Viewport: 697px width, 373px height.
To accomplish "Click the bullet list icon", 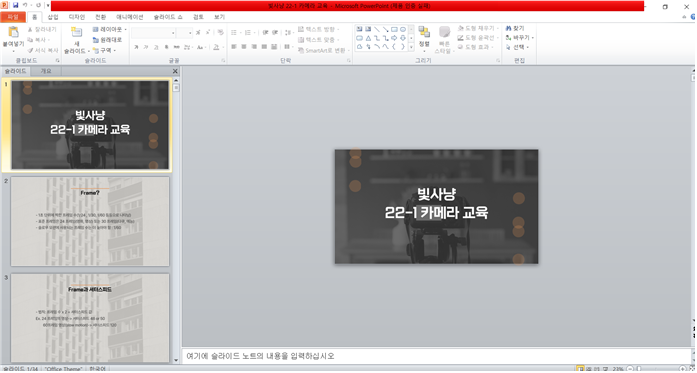I will point(235,32).
